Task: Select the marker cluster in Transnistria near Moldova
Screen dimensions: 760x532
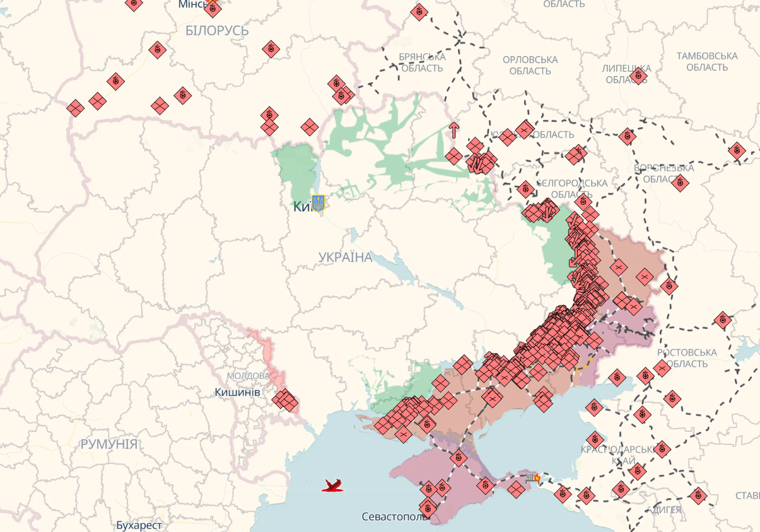Action: 285,400
